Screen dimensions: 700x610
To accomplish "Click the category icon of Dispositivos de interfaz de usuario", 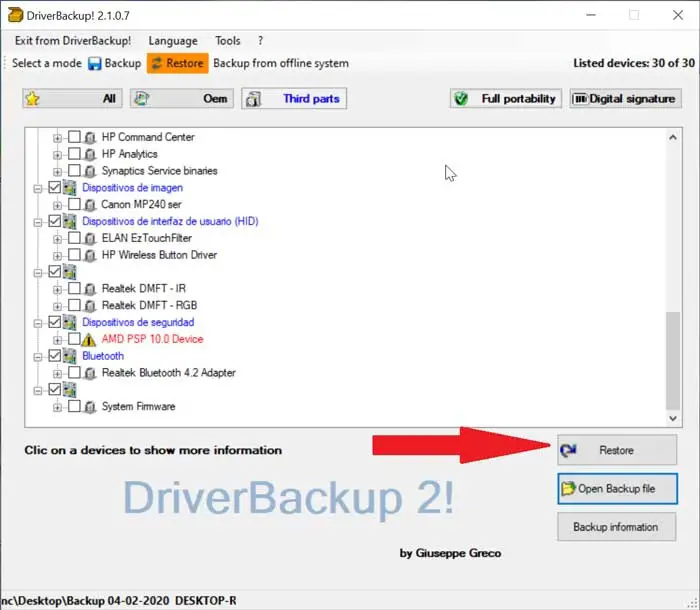I will pos(70,221).
